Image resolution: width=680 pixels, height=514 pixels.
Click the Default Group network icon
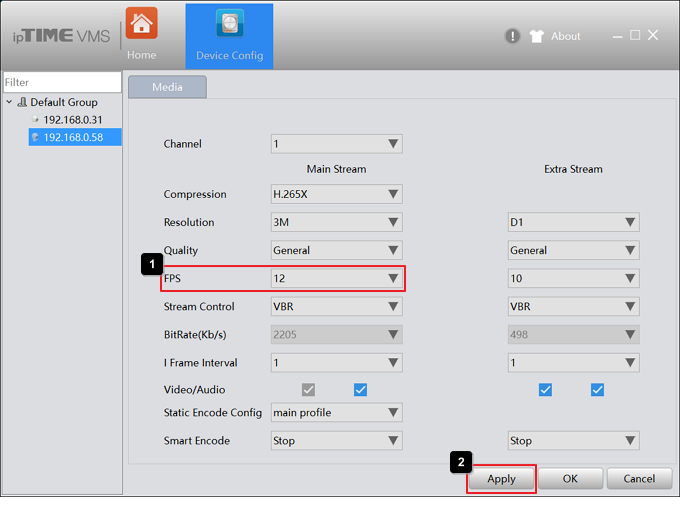(22, 102)
